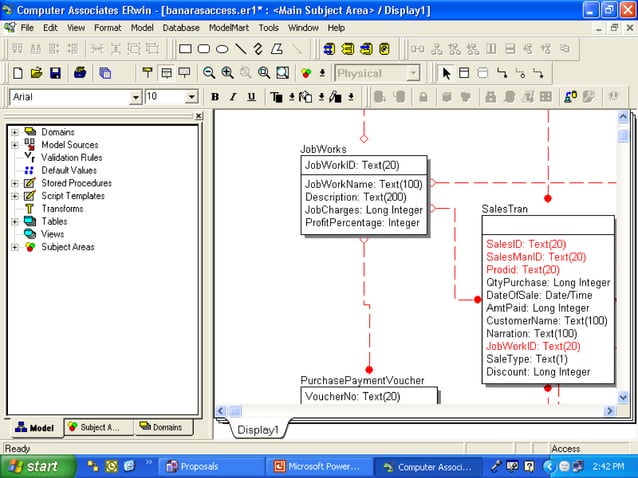Click the fill color bucket tool
The image size is (638, 478).
pos(306,97)
